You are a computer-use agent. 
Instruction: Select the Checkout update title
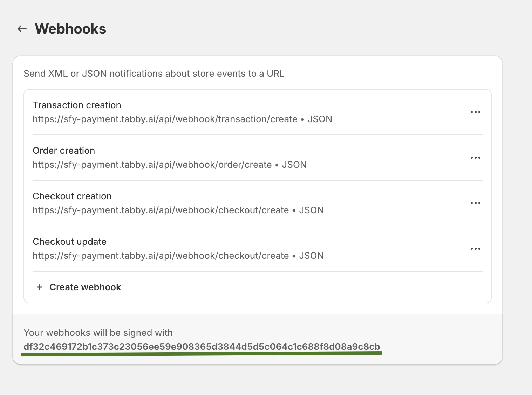[69, 242]
